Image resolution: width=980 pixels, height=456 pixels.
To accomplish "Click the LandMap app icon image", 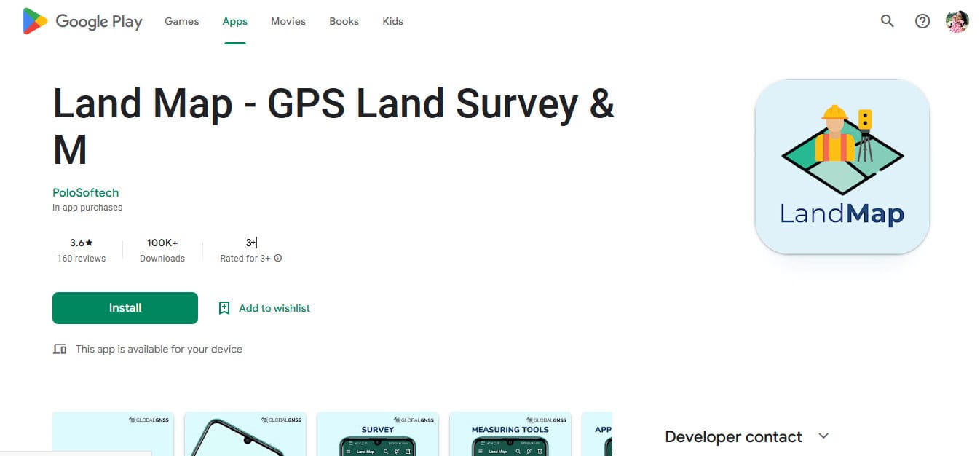I will pos(842,167).
